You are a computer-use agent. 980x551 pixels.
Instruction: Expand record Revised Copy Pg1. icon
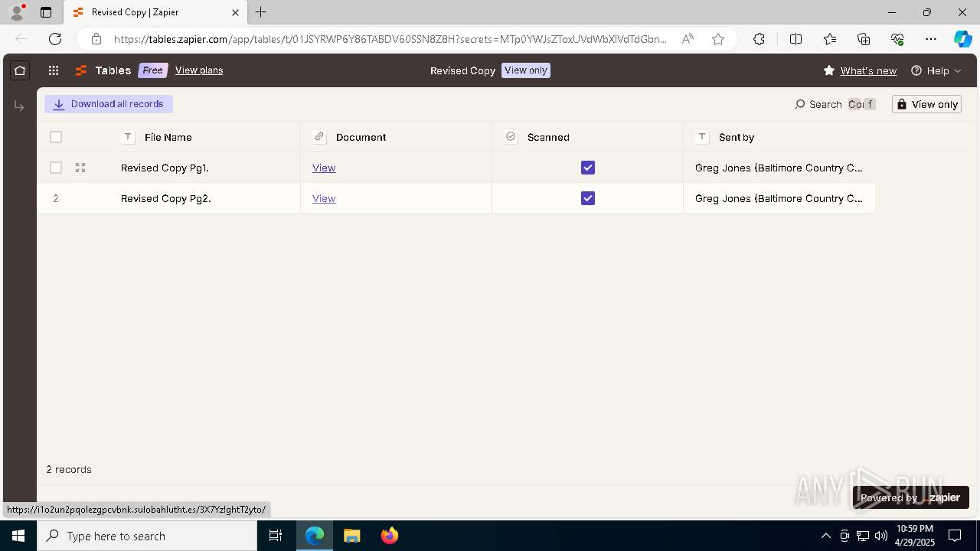point(80,168)
